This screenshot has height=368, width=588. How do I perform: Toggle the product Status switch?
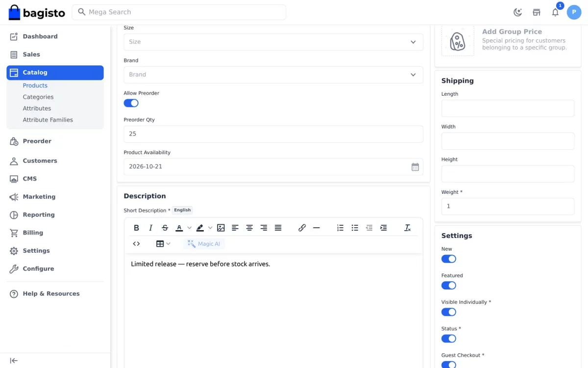tap(449, 339)
